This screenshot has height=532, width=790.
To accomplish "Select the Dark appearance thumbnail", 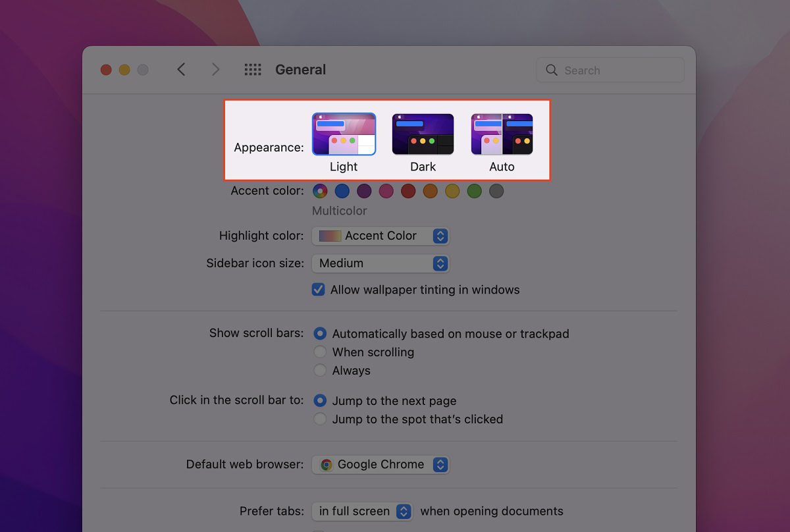I will [423, 134].
